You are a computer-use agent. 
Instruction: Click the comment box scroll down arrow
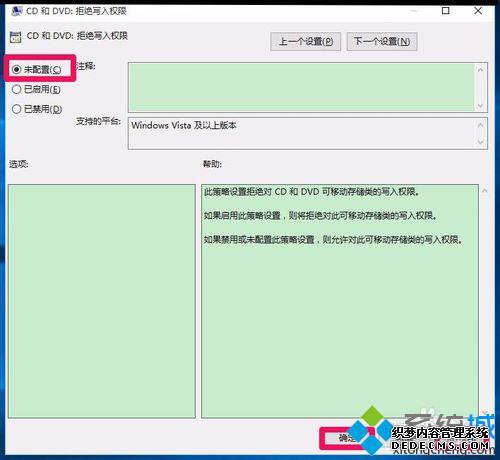(x=480, y=106)
